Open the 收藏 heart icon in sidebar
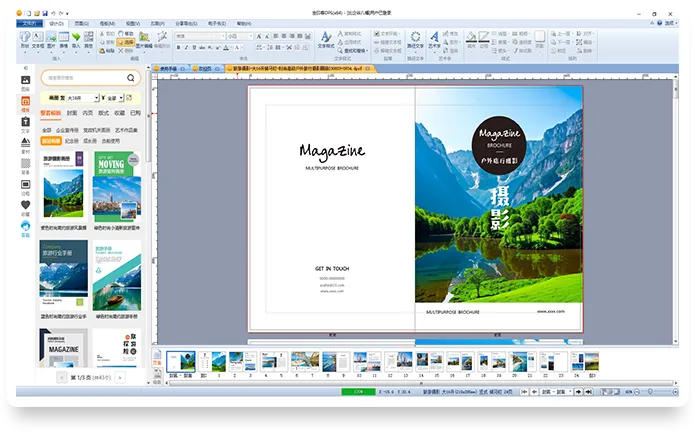Viewport: 695px width, 432px height. coord(25,203)
